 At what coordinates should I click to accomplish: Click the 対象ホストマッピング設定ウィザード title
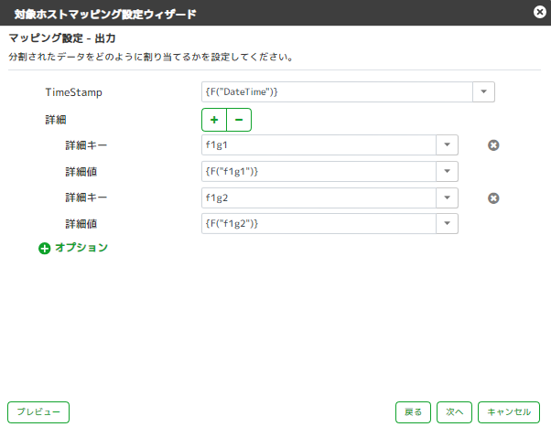(x=105, y=14)
